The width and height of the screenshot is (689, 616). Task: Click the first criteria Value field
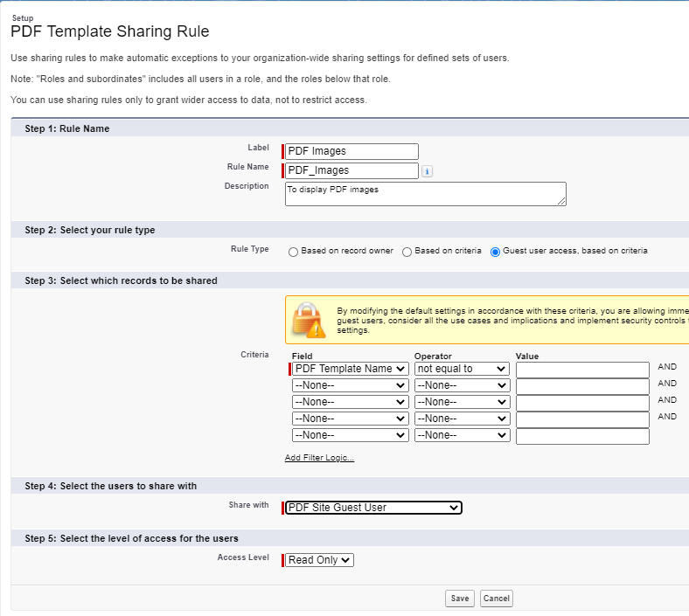pyautogui.click(x=582, y=370)
